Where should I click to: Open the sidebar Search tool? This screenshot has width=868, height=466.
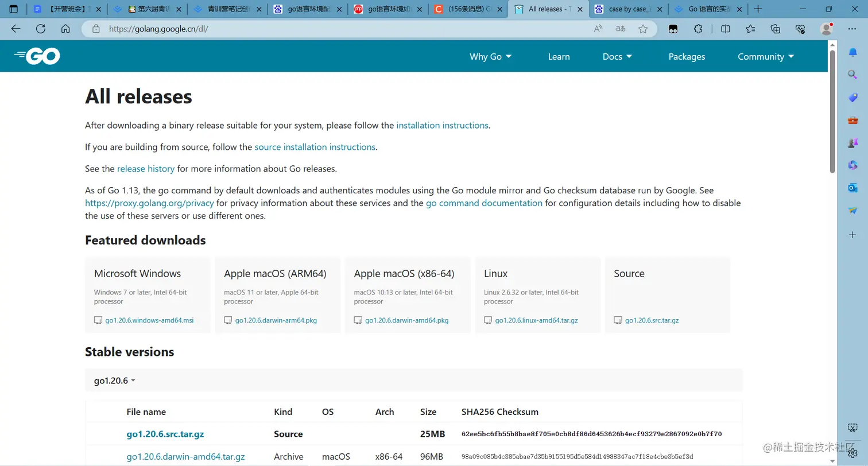point(853,75)
